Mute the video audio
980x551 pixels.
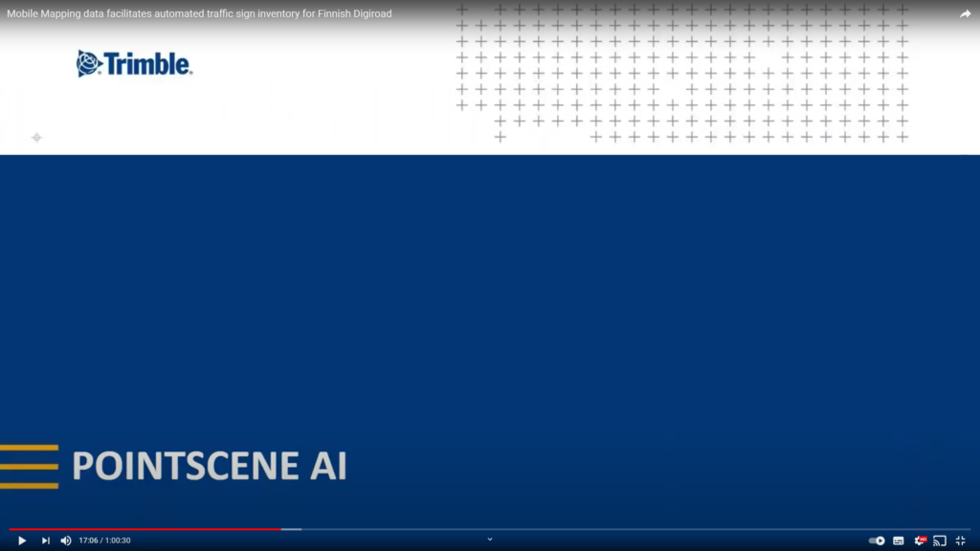pos(66,540)
